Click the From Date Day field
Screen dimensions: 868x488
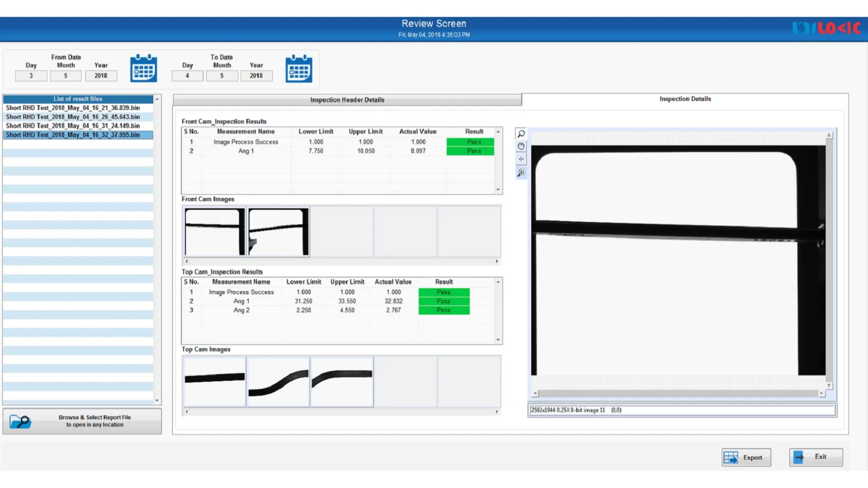point(31,76)
